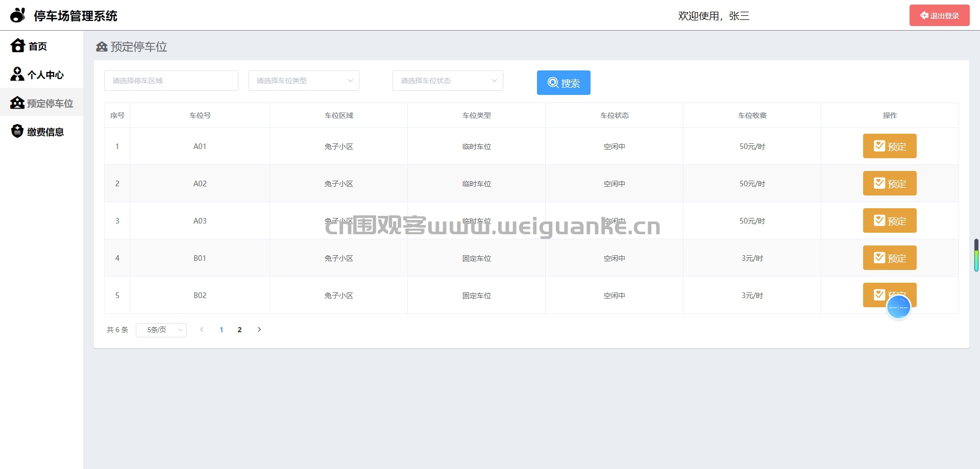Click the 停车场管理系统 title
The image size is (980, 469).
[76, 16]
